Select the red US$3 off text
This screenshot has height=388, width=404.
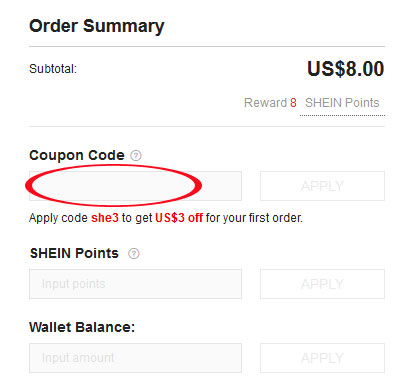(179, 218)
